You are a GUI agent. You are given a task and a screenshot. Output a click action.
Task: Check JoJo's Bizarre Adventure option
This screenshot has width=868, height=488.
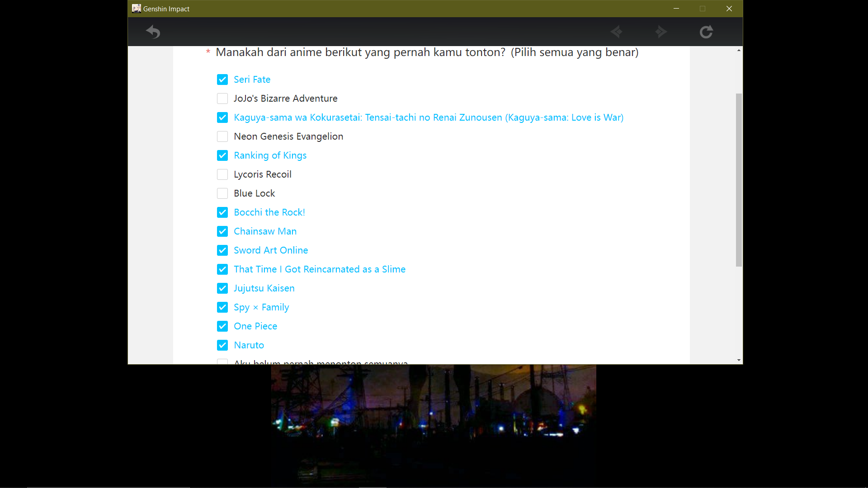coord(222,99)
